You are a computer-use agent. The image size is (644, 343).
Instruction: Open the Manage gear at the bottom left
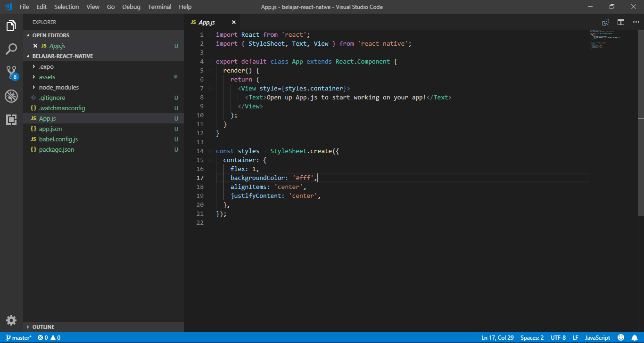pyautogui.click(x=11, y=320)
